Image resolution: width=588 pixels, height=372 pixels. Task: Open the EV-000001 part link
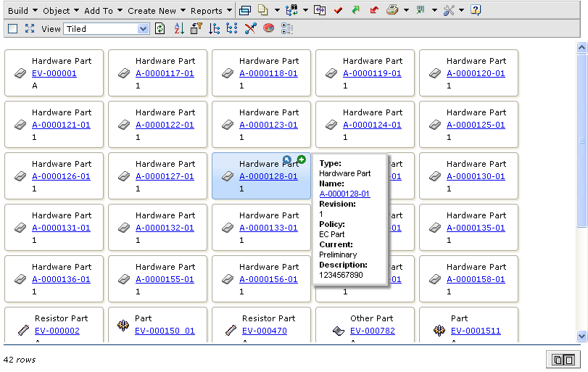pyautogui.click(x=54, y=73)
